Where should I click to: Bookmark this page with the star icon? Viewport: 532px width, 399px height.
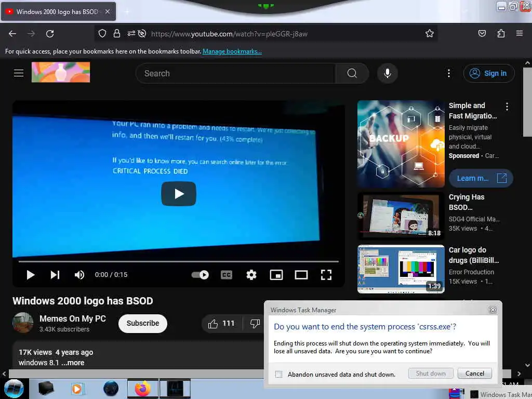430,34
